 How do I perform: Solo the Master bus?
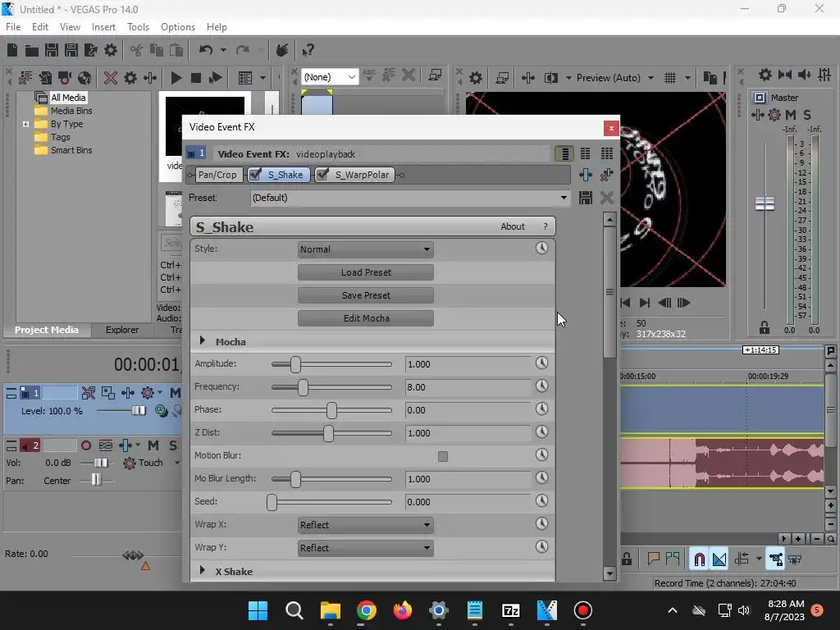point(807,115)
